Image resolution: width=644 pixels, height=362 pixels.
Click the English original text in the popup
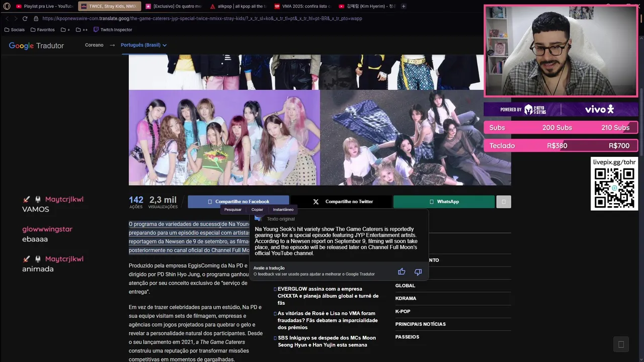(x=336, y=241)
